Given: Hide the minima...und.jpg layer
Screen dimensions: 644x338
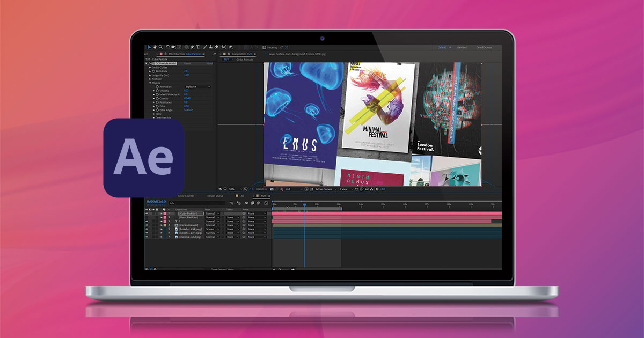Looking at the screenshot, I should (x=147, y=237).
